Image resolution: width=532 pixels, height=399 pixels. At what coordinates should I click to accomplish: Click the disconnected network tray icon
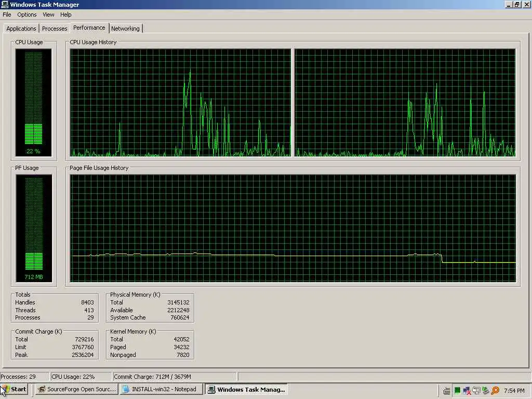[467, 391]
